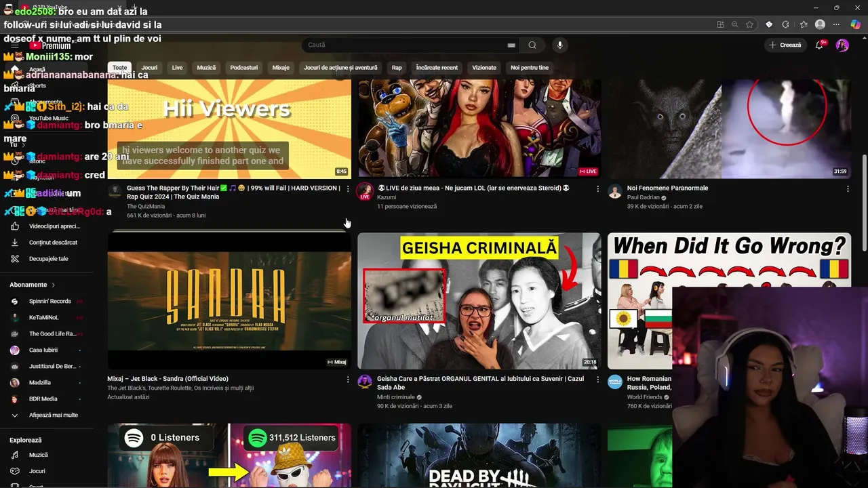868x488 pixels.
Task: Expand the Abonamente section arrow
Action: coord(53,285)
